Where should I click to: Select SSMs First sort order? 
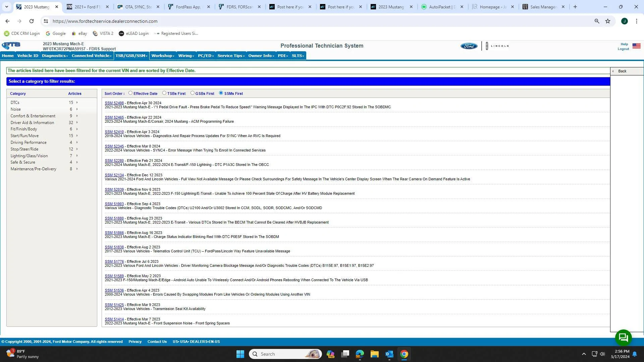(221, 93)
